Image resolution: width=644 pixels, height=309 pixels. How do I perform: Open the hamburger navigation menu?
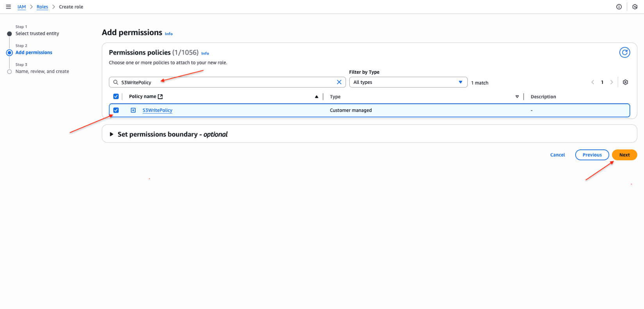tap(8, 7)
